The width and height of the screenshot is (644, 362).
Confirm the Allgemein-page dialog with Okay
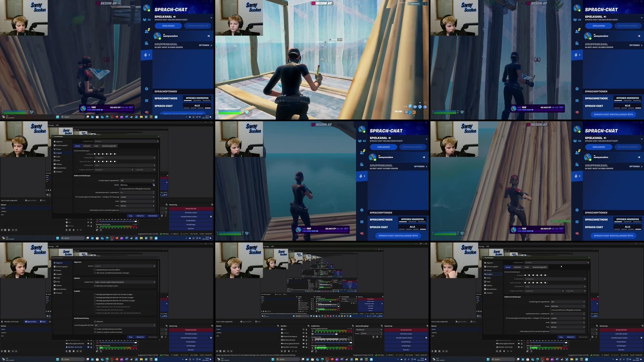130,337
